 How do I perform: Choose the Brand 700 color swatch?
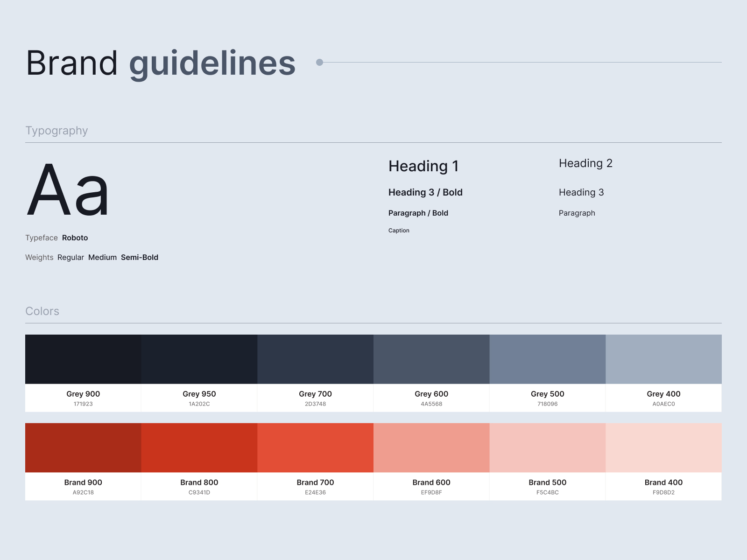tap(315, 448)
